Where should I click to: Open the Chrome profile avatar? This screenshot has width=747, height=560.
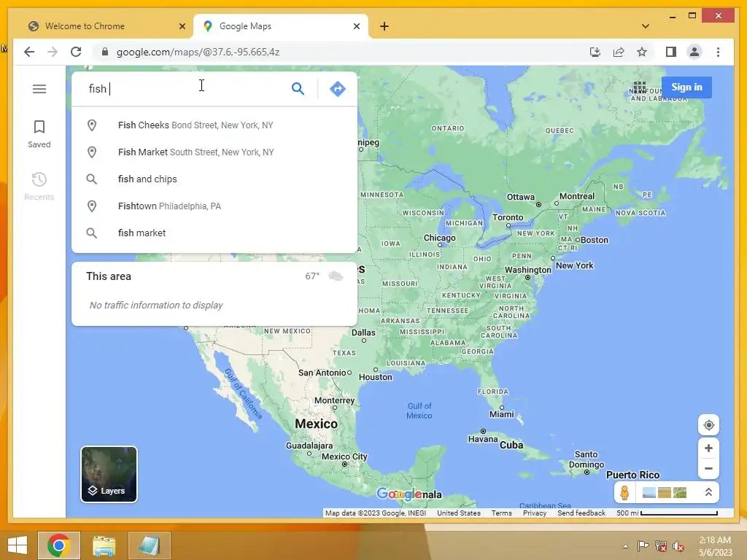pyautogui.click(x=694, y=52)
